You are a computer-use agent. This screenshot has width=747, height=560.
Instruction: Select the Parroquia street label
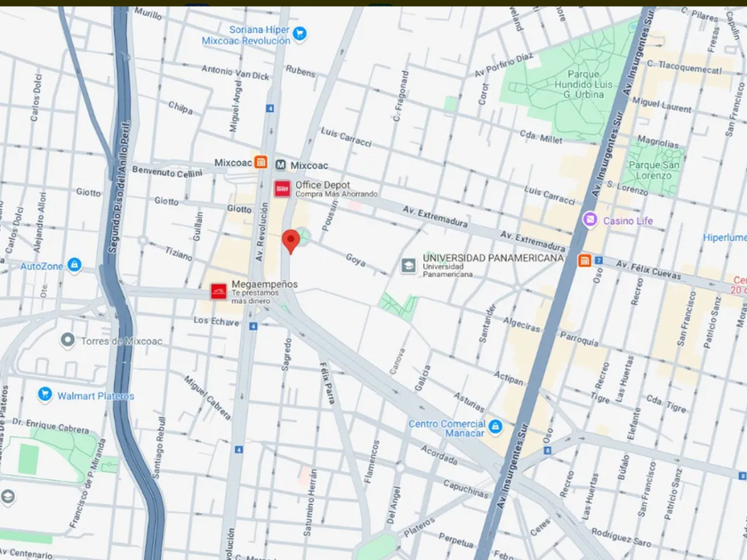click(579, 339)
